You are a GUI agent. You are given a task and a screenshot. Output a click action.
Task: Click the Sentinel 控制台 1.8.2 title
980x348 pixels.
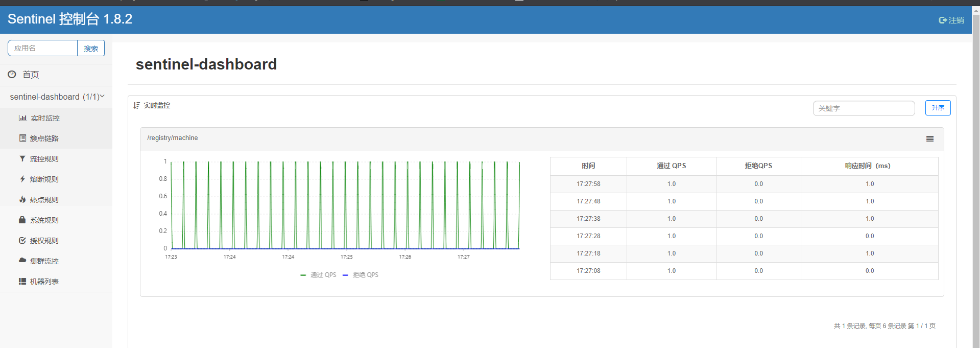click(70, 19)
